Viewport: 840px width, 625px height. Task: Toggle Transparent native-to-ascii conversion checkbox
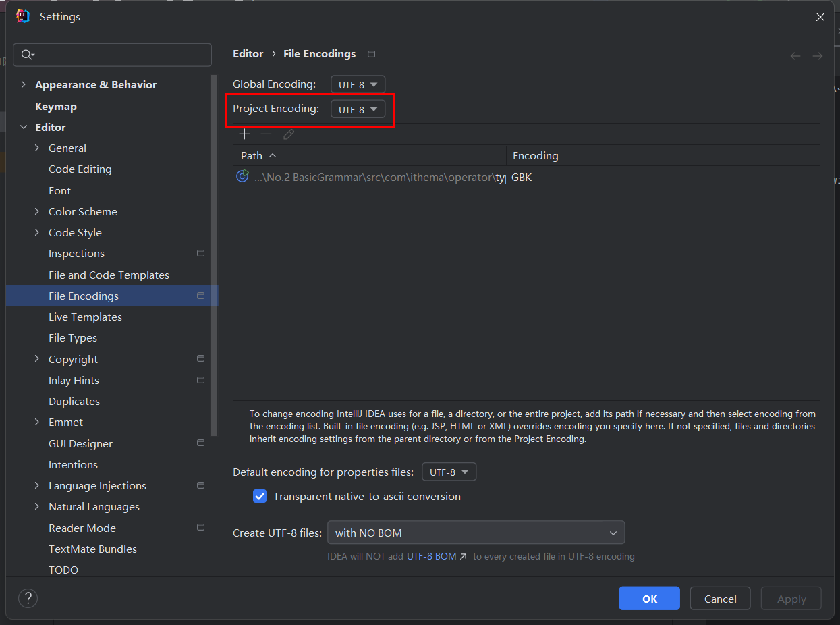coord(260,497)
